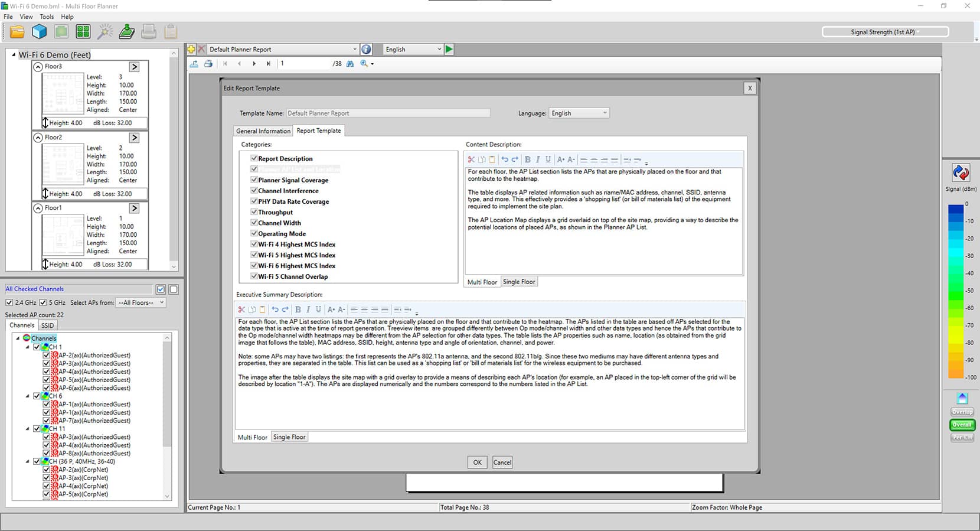Image resolution: width=980 pixels, height=531 pixels.
Task: Click the blue info icon beside report selector
Action: click(366, 50)
